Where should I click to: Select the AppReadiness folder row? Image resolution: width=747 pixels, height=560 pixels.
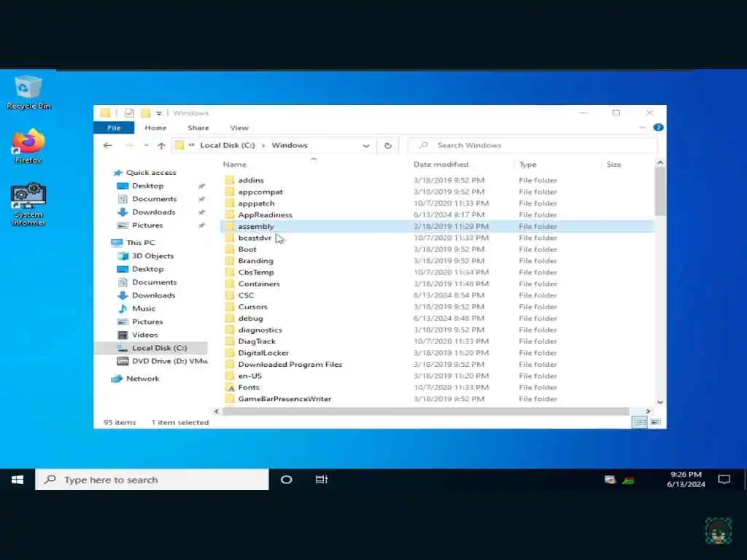[x=438, y=215]
